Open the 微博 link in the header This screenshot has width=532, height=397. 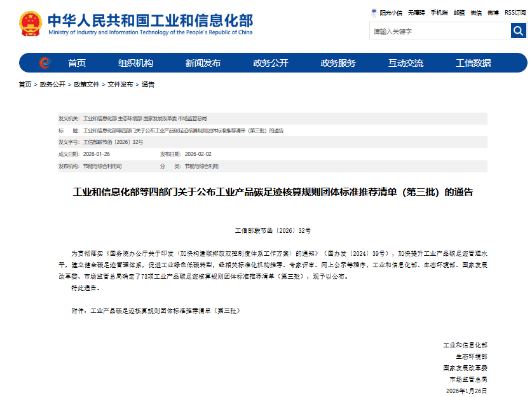(x=493, y=12)
